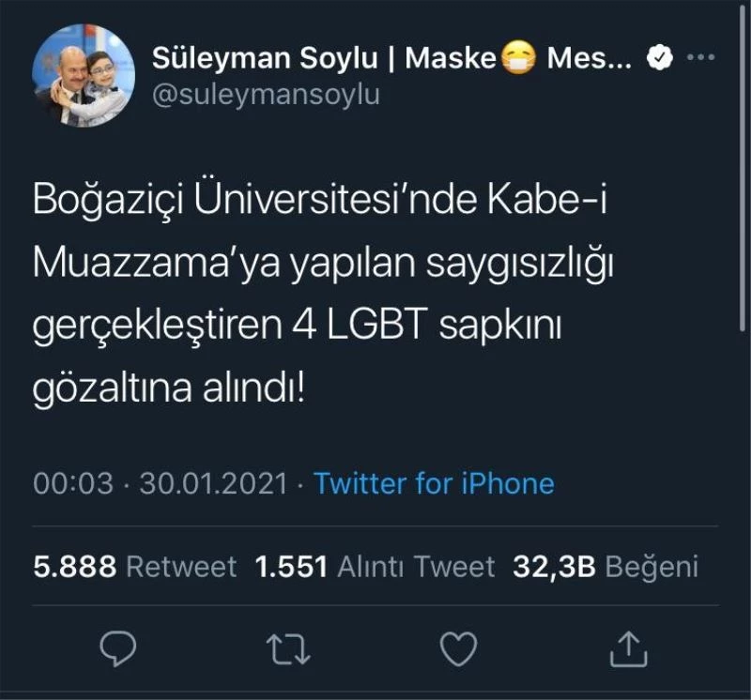751x700 pixels.
Task: Open the 1.551 Alıntı Tweet list
Action: pos(375,566)
